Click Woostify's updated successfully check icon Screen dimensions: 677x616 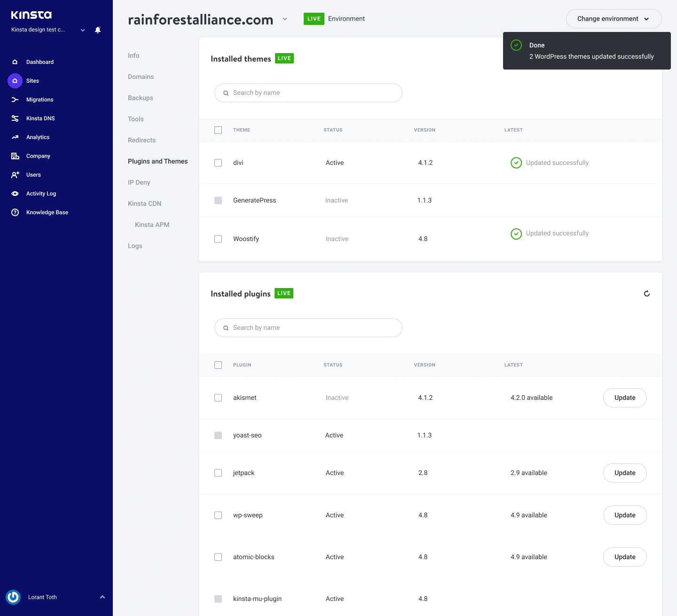point(516,234)
